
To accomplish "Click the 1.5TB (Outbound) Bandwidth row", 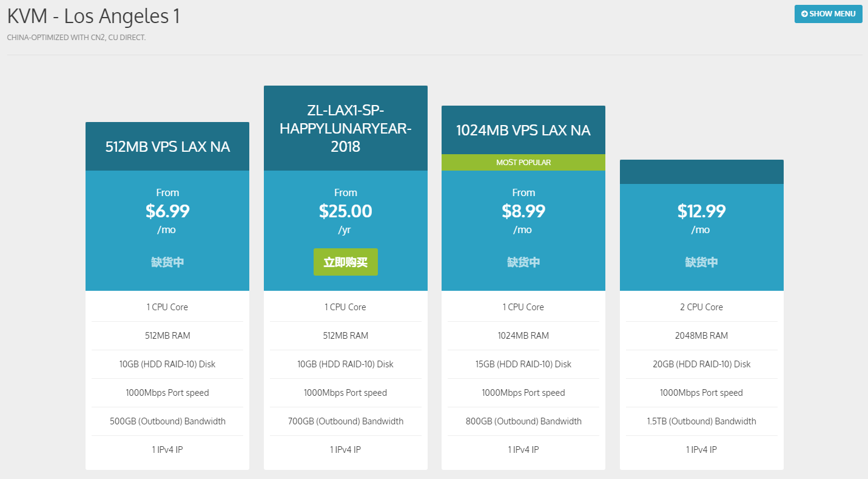I will [701, 421].
